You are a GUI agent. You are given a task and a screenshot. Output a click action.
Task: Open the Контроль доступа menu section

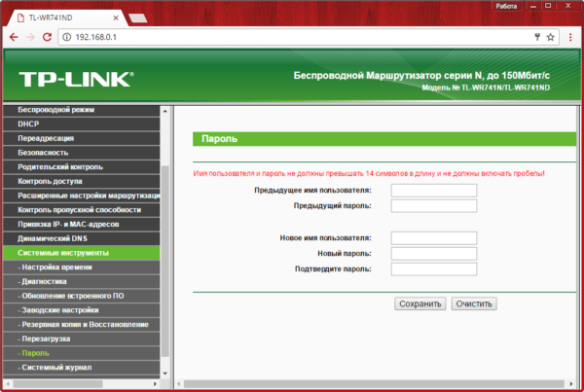tap(82, 181)
